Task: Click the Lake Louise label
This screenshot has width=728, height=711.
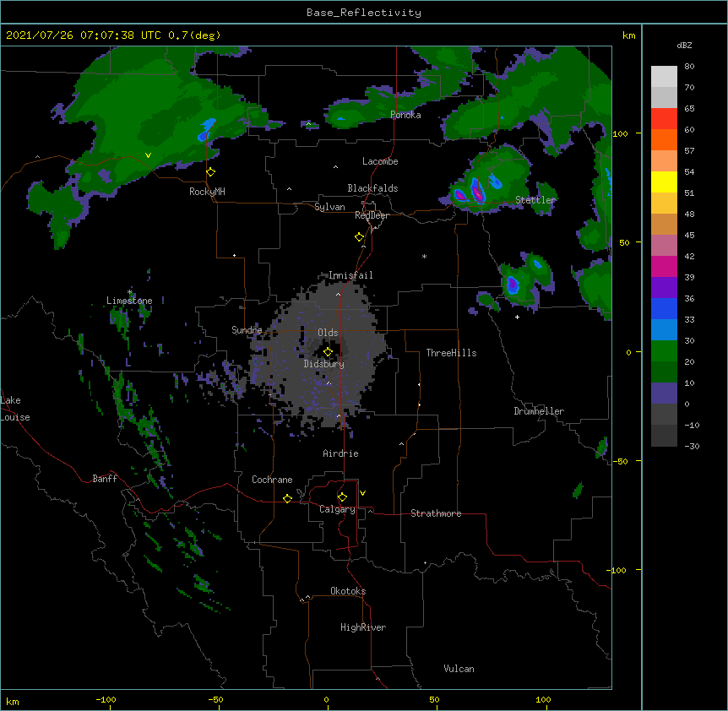Action: (15, 409)
